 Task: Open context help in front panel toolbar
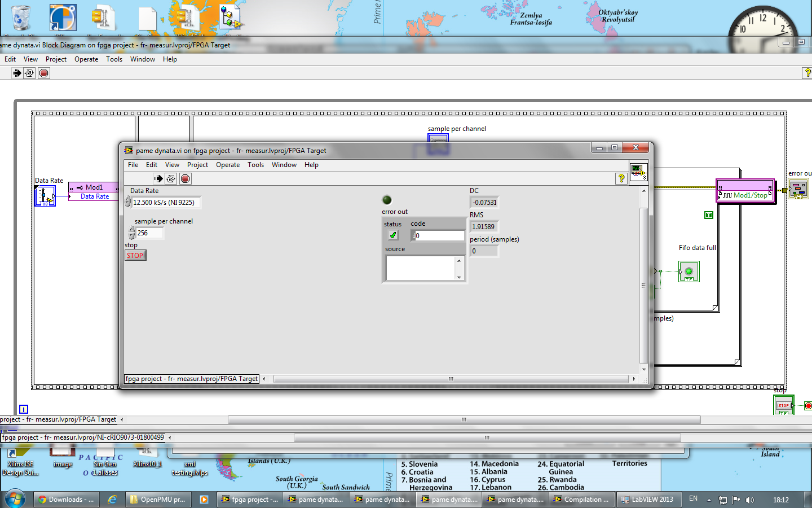coord(621,178)
